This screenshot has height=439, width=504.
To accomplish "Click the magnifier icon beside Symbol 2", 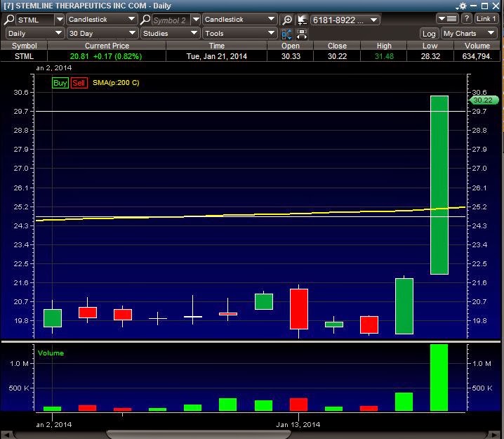I will point(145,20).
